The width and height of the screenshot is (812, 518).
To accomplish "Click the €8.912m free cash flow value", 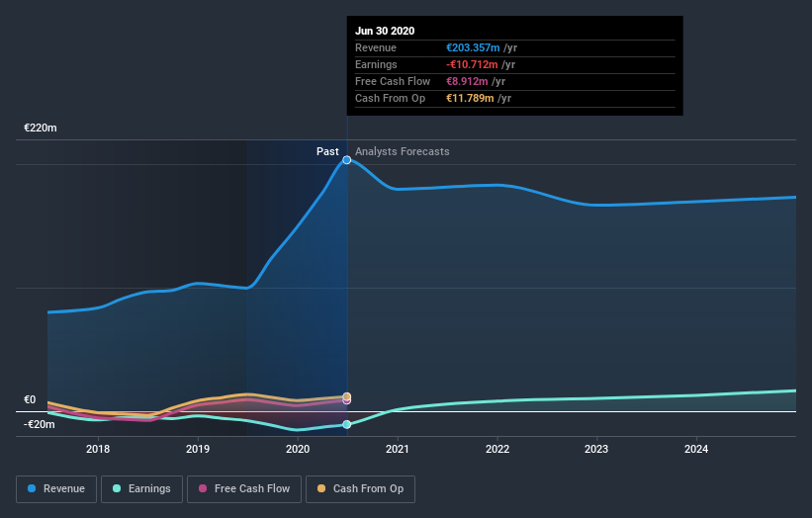I will point(467,81).
